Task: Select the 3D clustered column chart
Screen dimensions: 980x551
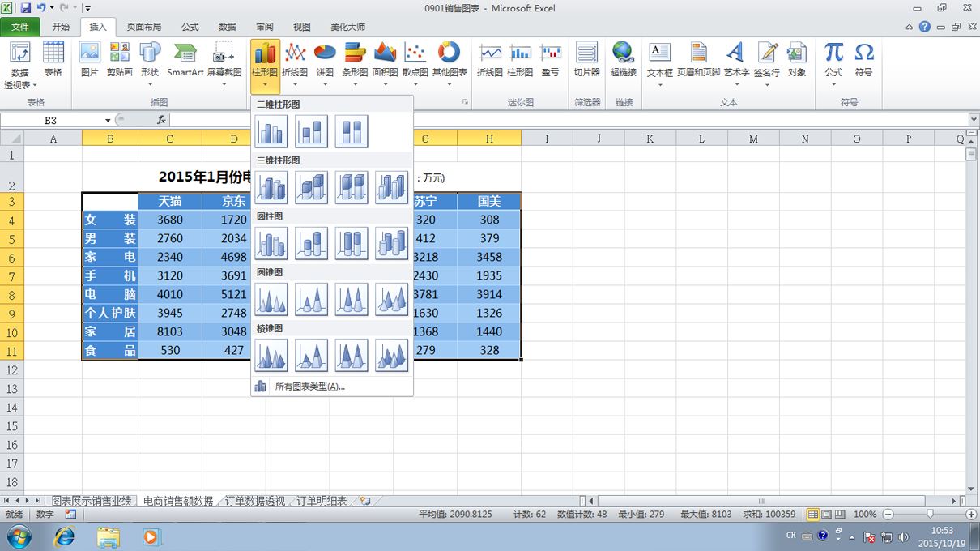Action: tap(271, 187)
